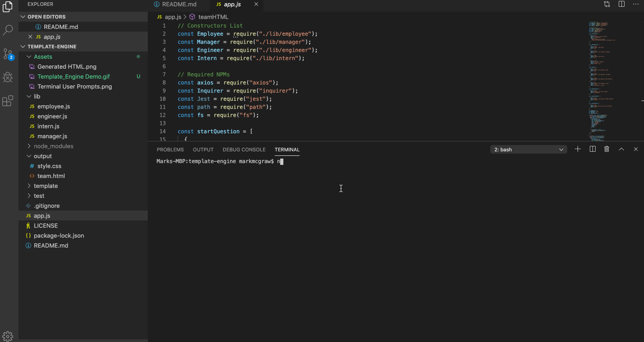Kill the terminal with trash icon
Viewport: 644px width, 342px height.
point(607,149)
